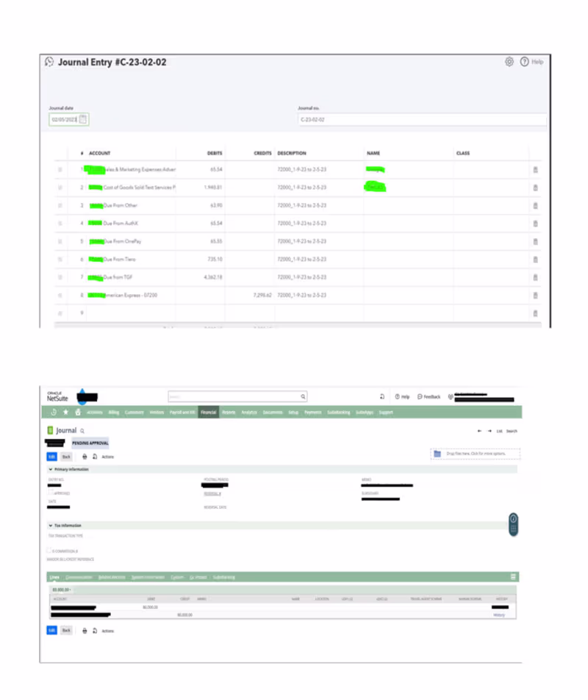The height and width of the screenshot is (700, 588).
Task: Collapse the Tax Information section
Action: click(x=50, y=525)
